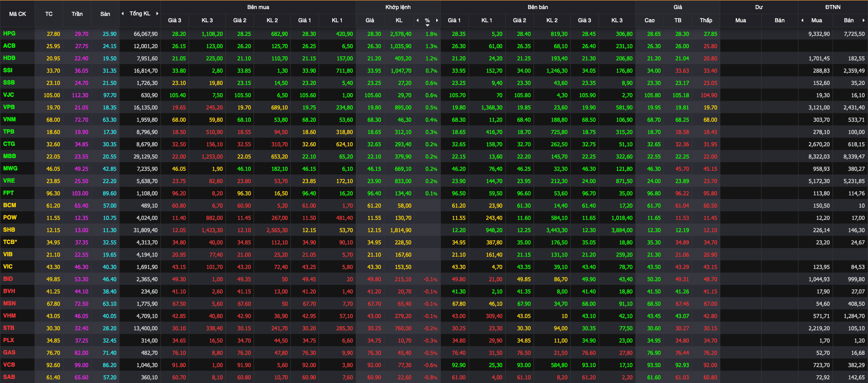Open the BCM stock symbol
868x383 pixels.
click(10, 205)
